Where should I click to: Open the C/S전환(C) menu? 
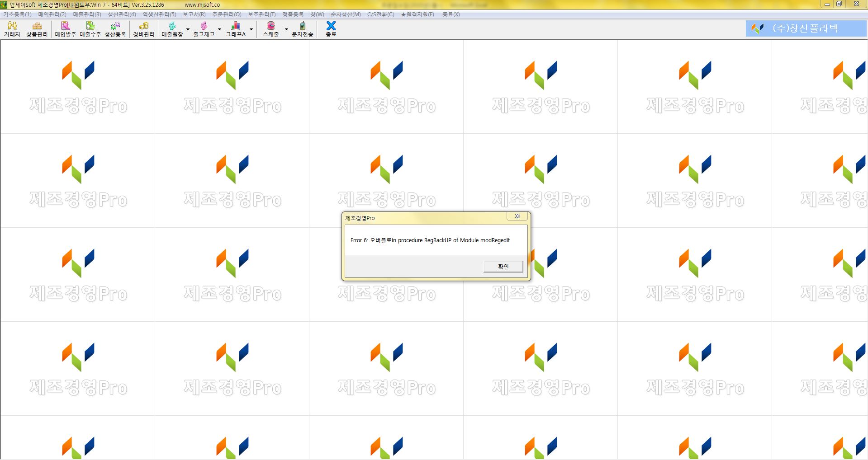380,14
